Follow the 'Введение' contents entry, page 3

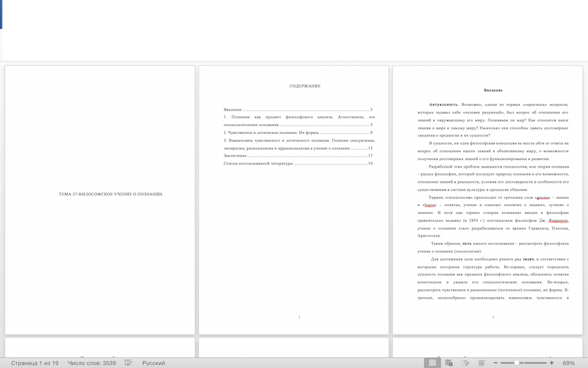298,109
